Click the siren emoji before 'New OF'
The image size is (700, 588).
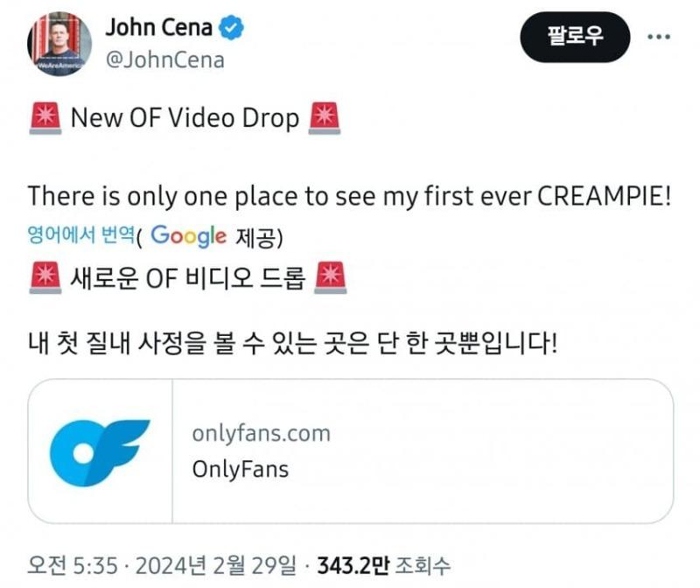point(45,118)
